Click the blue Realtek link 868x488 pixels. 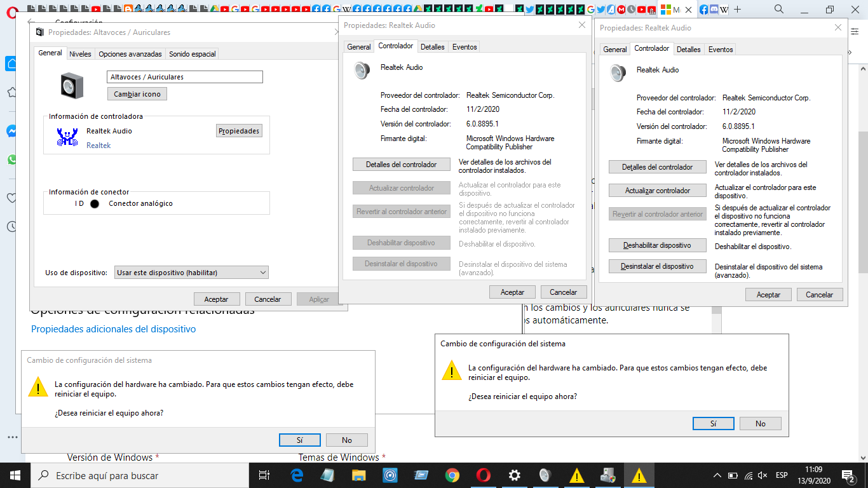point(98,146)
